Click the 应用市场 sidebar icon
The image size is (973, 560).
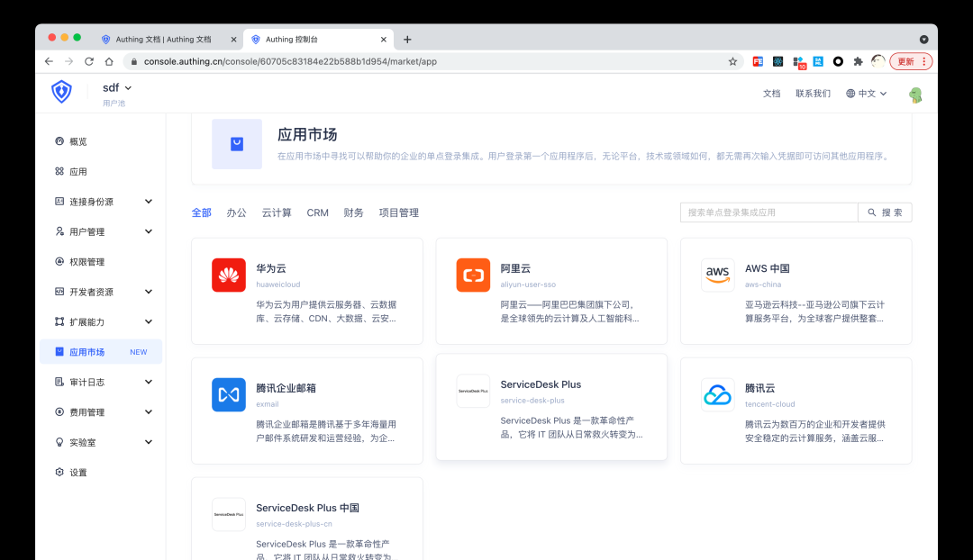point(59,352)
